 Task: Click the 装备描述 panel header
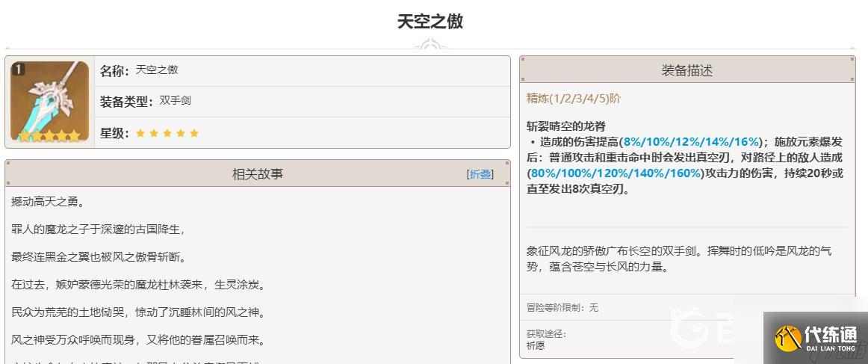pos(687,70)
